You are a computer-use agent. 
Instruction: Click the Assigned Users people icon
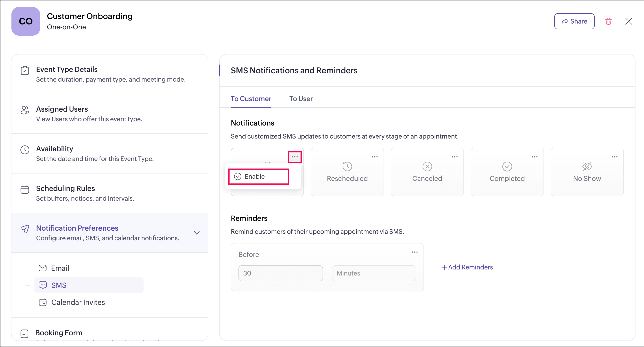[25, 110]
